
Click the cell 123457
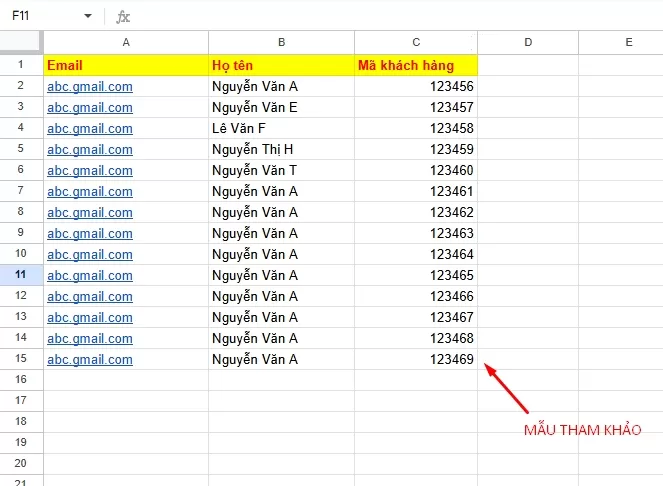(x=416, y=107)
